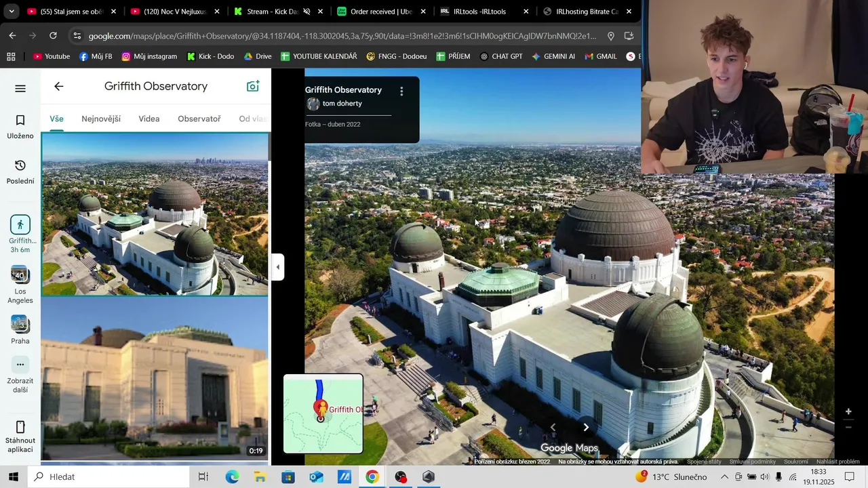This screenshot has height=488, width=868.
Task: Unmute the Kick stream tab audio
Action: click(307, 12)
